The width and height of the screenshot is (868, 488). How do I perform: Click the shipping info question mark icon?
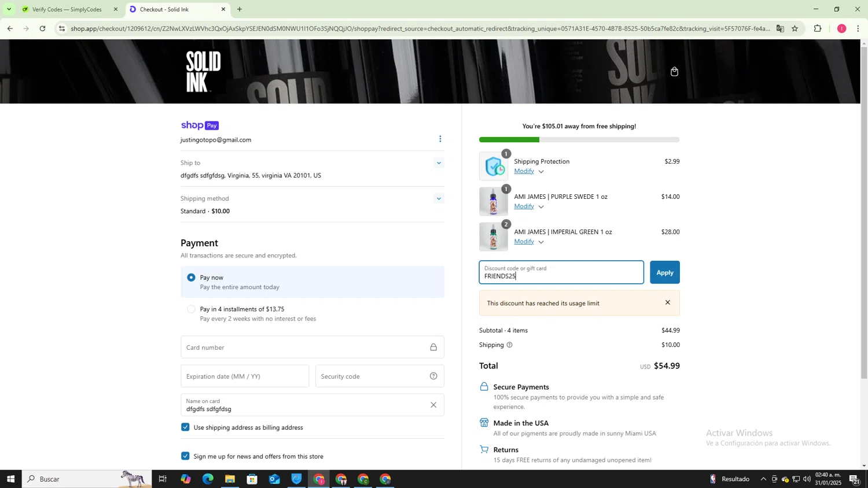(x=509, y=345)
